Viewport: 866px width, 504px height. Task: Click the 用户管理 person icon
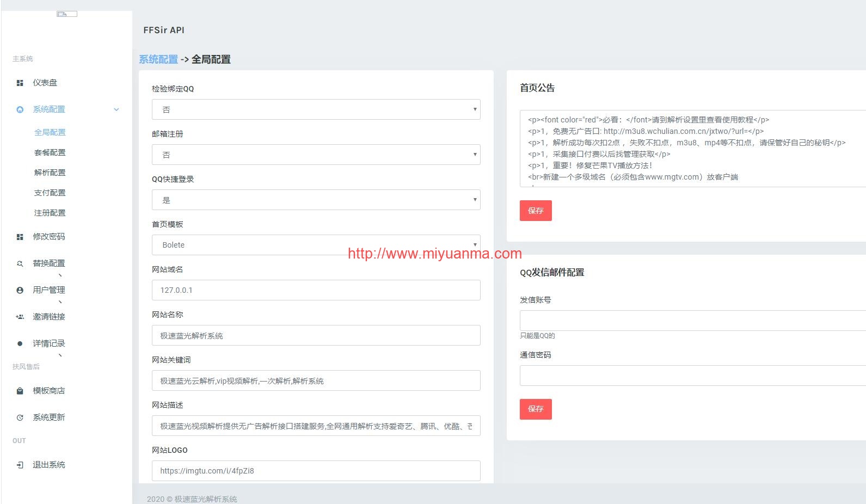(20, 290)
